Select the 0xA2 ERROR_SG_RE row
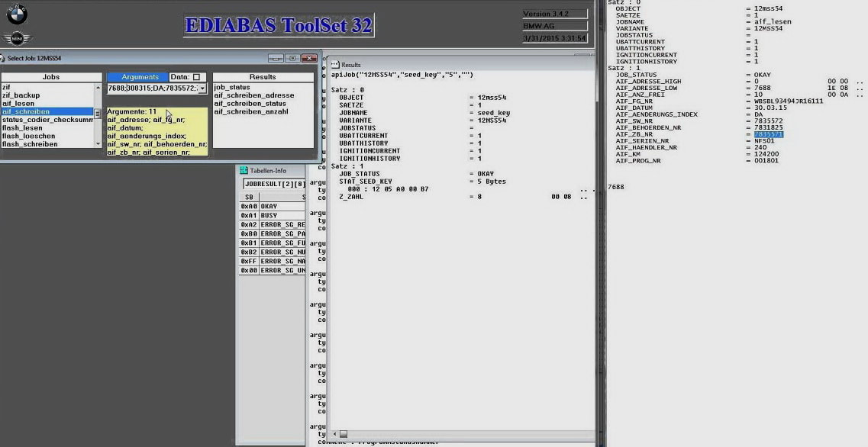The height and width of the screenshot is (447, 868). coord(273,224)
